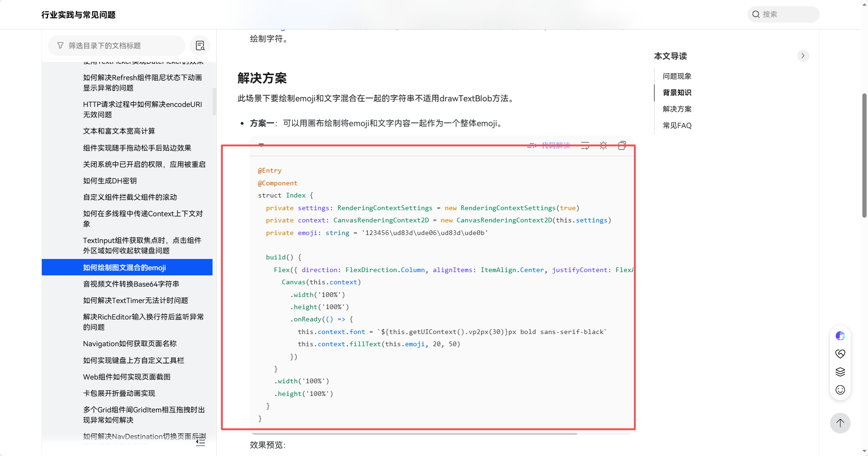Select 问题现象 in the article outline
The height and width of the screenshot is (456, 868).
coord(677,76)
